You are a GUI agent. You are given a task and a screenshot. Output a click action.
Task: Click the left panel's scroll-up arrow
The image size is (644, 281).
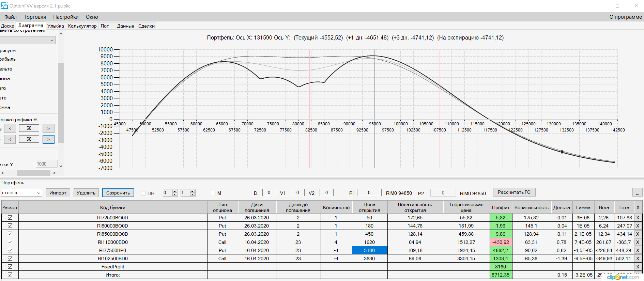pyautogui.click(x=61, y=33)
